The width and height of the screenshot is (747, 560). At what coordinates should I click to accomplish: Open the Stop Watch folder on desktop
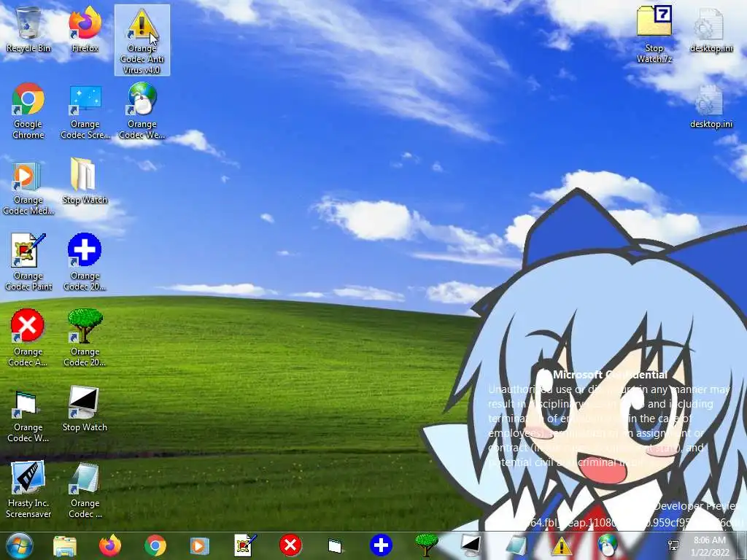click(x=85, y=182)
